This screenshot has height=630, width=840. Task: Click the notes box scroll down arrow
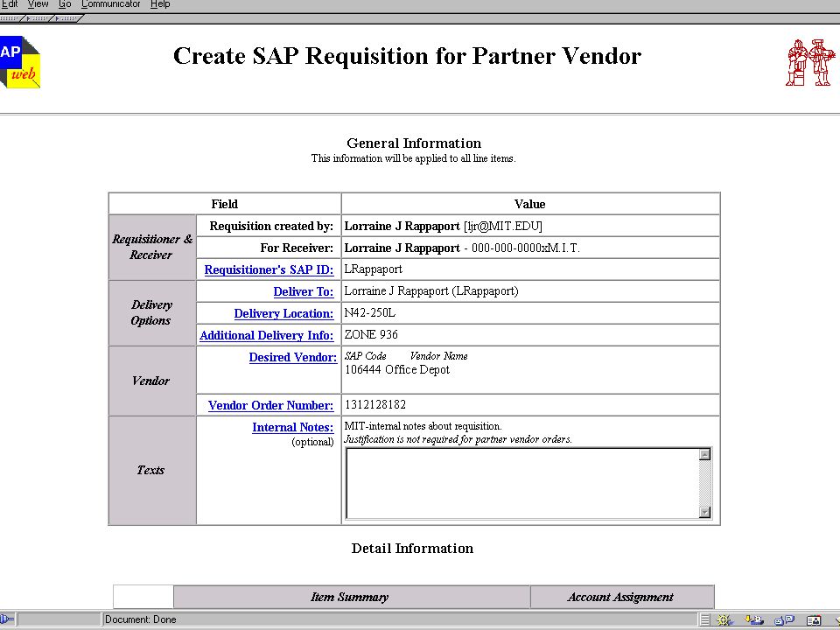[x=705, y=512]
